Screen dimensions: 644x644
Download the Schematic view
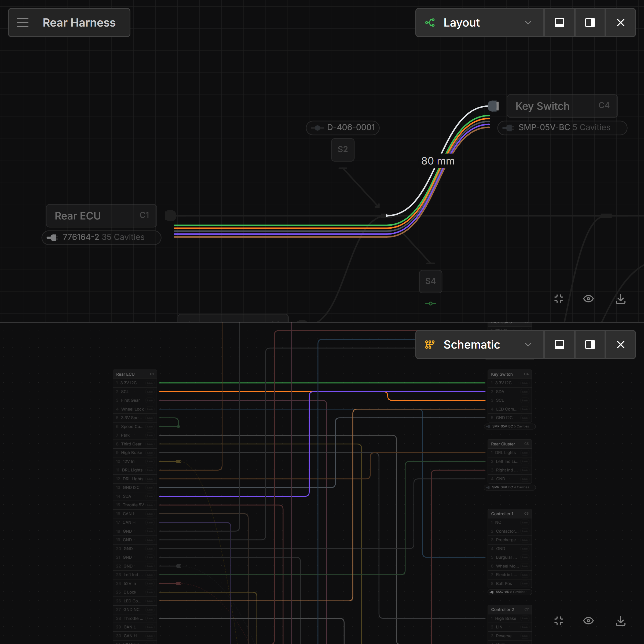(x=620, y=621)
